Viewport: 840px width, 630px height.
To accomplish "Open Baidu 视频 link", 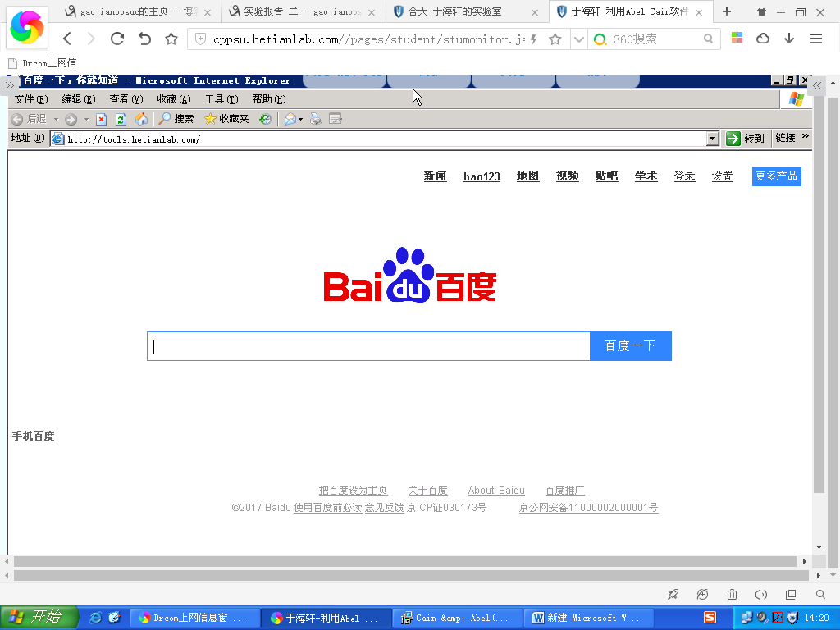I will [568, 176].
